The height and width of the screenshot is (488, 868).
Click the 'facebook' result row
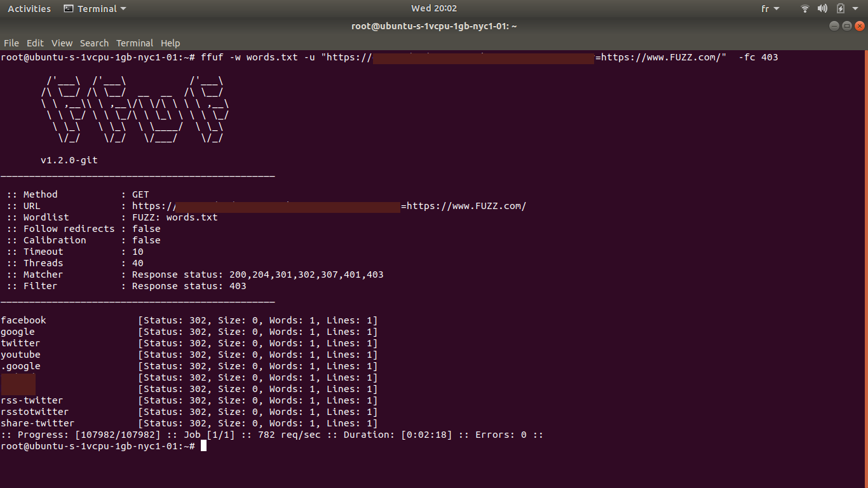(x=189, y=320)
